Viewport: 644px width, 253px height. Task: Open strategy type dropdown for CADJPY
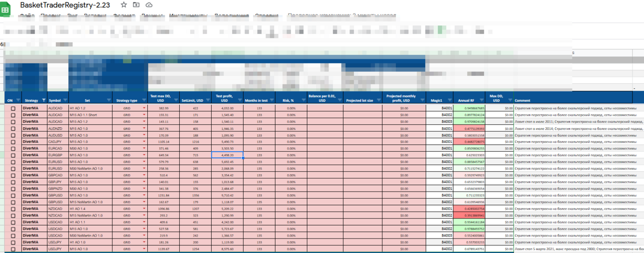tap(144, 141)
